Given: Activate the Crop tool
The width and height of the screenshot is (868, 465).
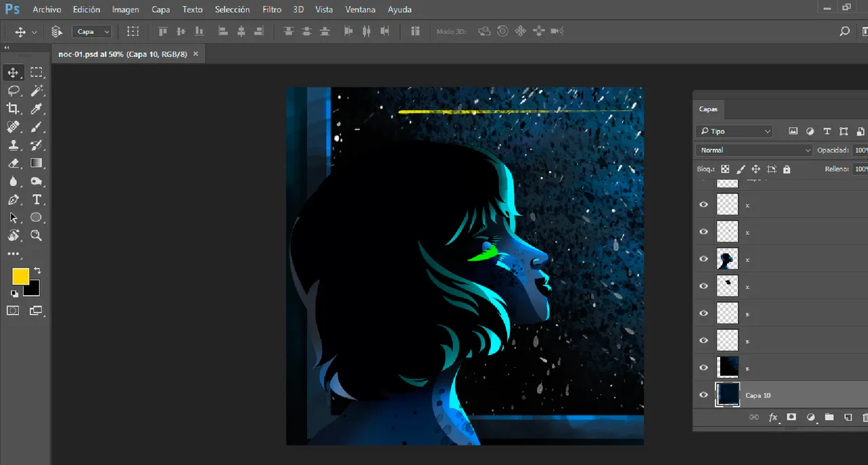Looking at the screenshot, I should click(x=13, y=109).
